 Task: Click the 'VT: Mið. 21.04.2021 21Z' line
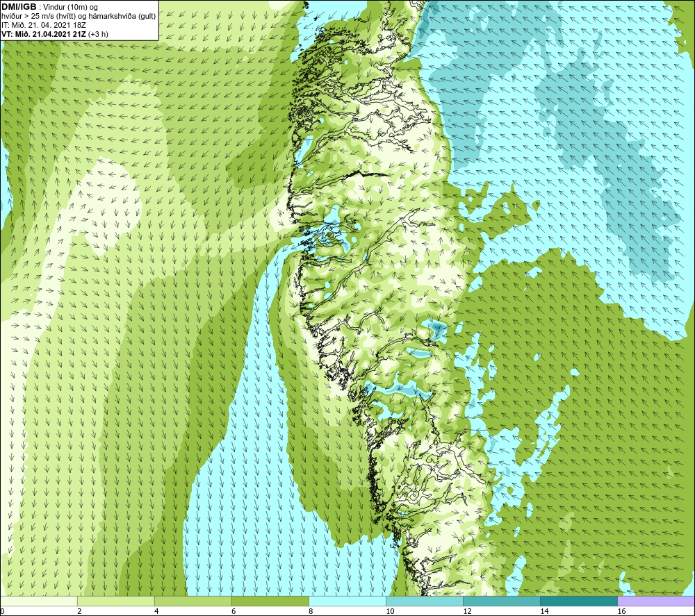55,34
